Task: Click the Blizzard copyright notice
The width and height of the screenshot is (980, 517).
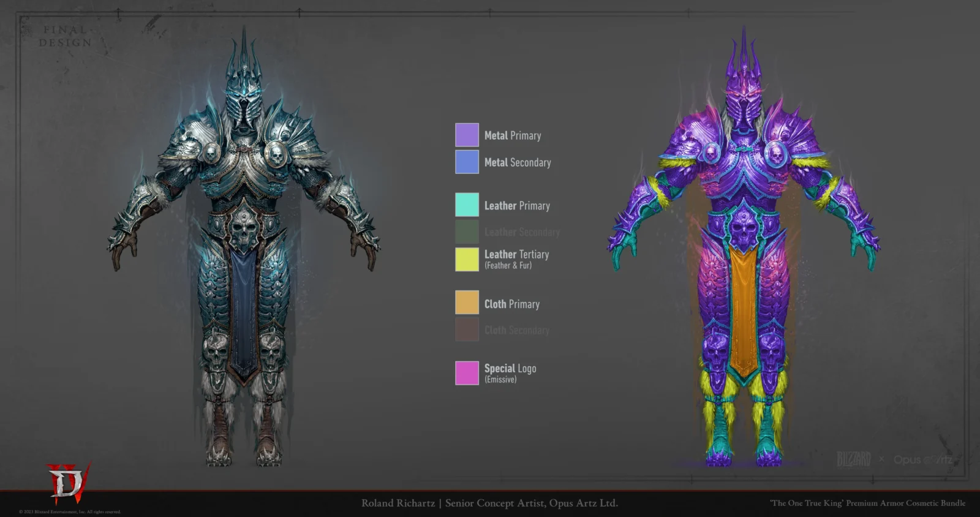Action: (x=70, y=512)
